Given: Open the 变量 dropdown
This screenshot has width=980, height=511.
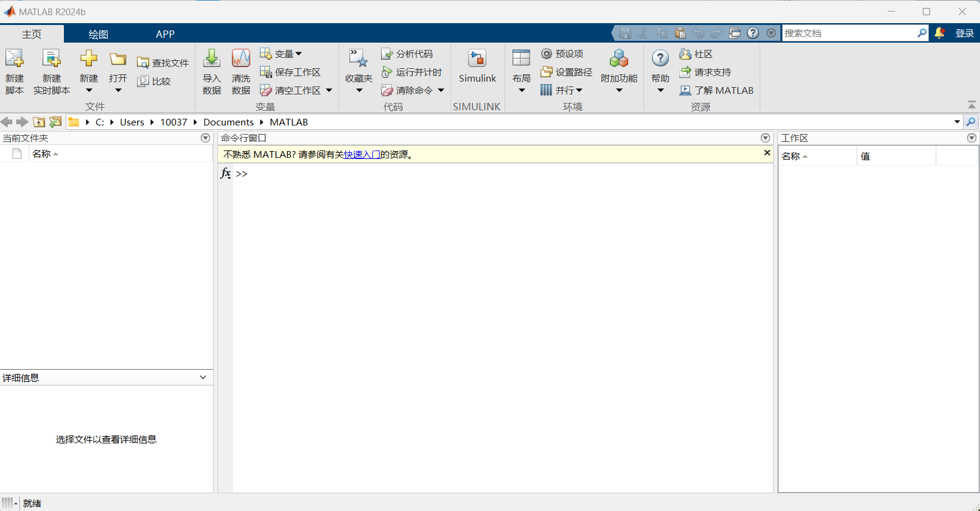Looking at the screenshot, I should pyautogui.click(x=281, y=54).
